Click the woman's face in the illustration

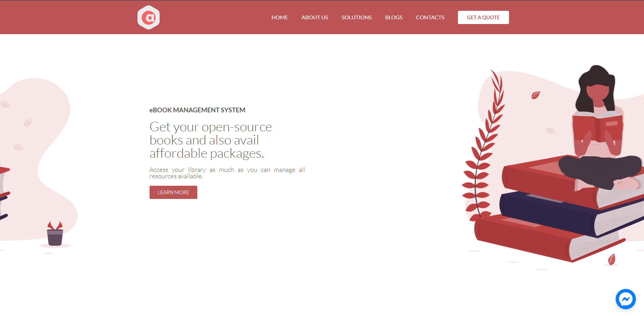point(597,91)
